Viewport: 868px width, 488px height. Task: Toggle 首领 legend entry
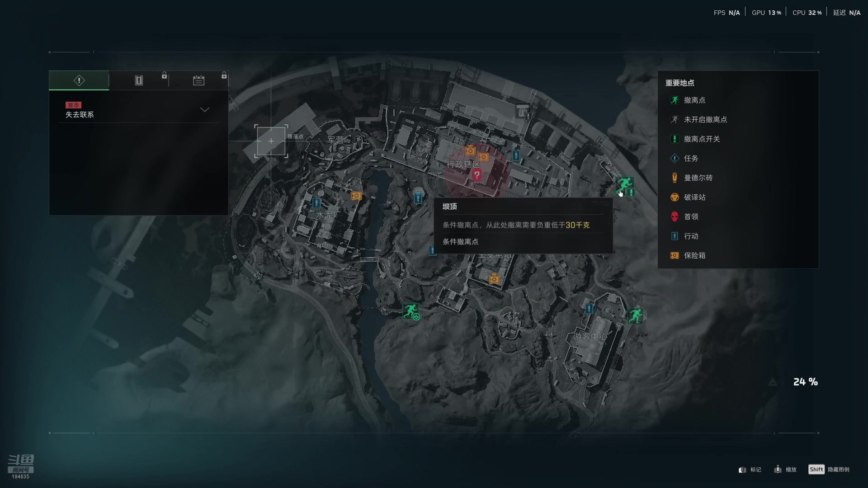click(684, 217)
